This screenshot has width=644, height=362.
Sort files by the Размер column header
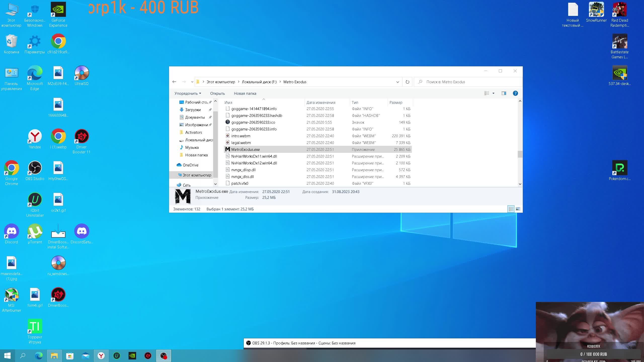(x=396, y=102)
